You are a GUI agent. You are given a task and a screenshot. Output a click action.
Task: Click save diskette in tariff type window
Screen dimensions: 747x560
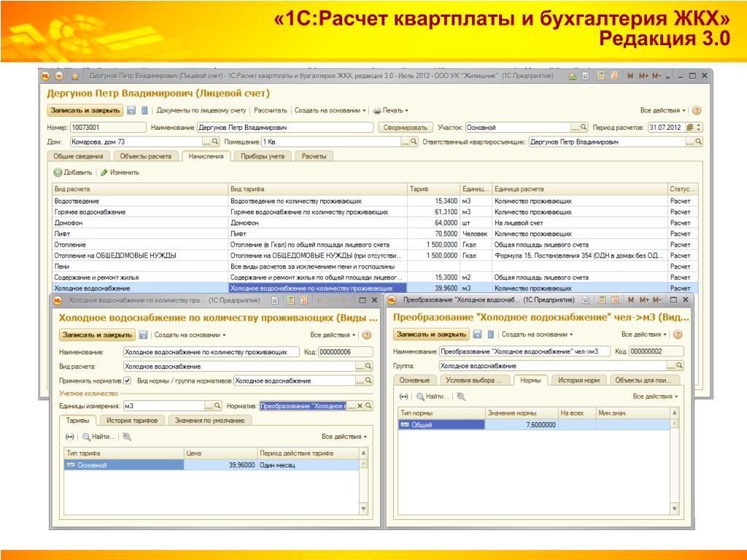coord(143,335)
